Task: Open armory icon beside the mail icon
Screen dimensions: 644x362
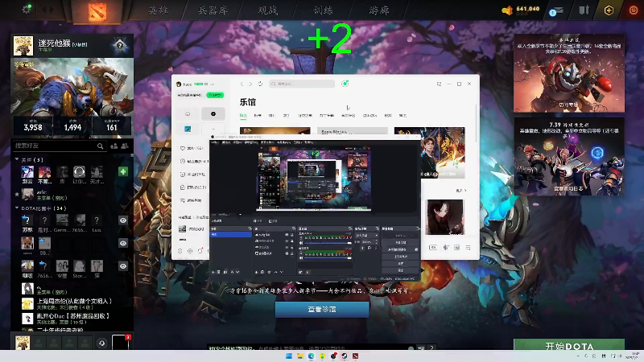Action: 584,10
